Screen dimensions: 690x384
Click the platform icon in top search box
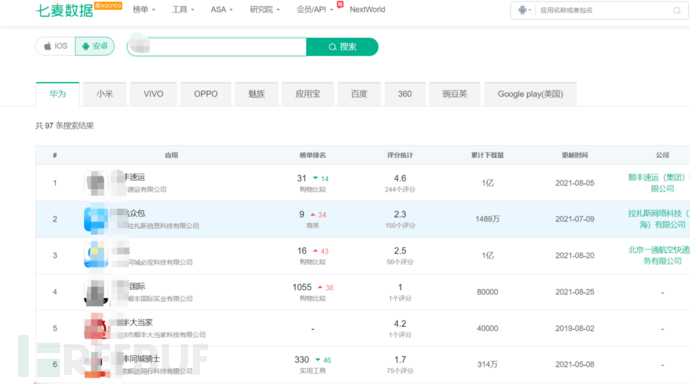pos(522,10)
